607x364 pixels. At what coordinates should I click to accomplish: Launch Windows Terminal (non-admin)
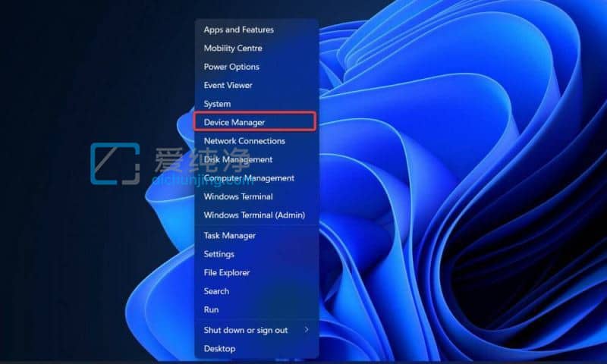click(x=237, y=196)
